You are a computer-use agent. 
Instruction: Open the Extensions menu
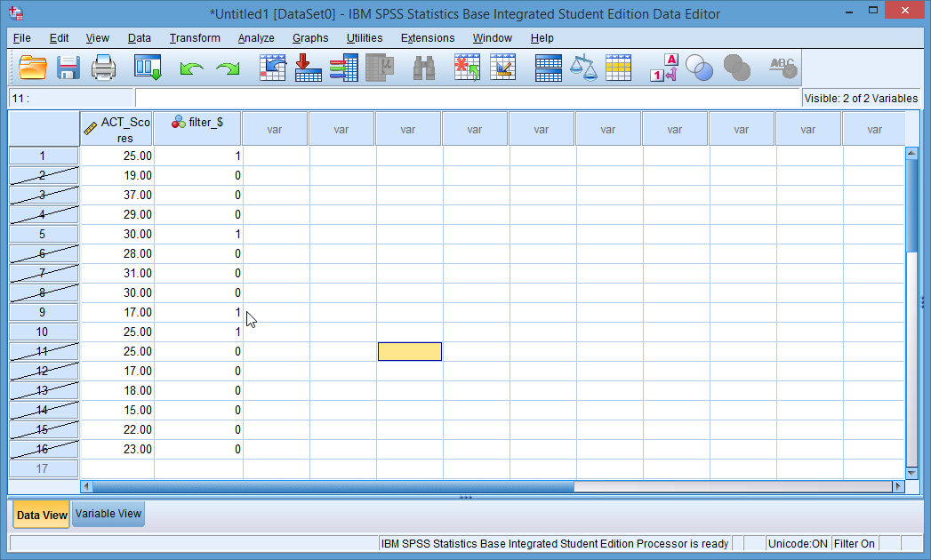428,38
